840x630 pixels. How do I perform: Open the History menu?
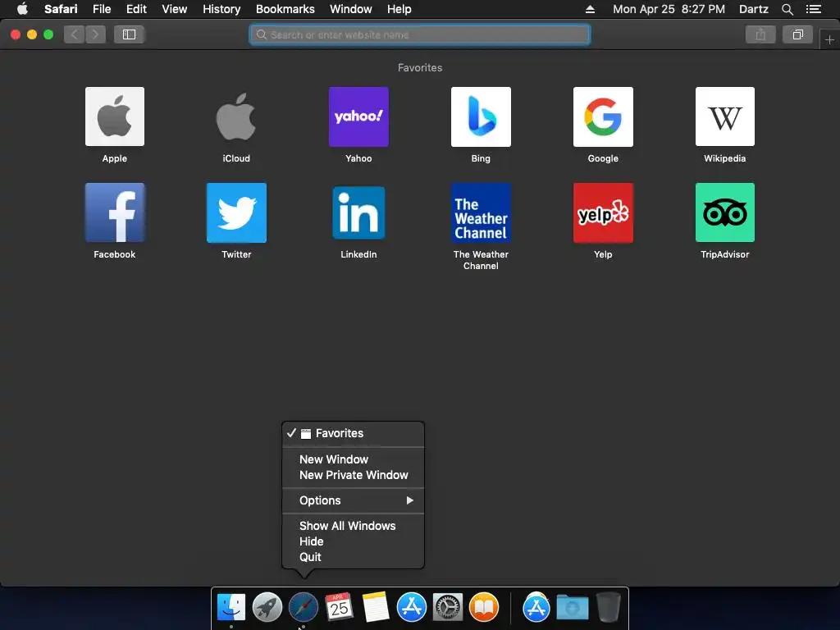pos(221,9)
